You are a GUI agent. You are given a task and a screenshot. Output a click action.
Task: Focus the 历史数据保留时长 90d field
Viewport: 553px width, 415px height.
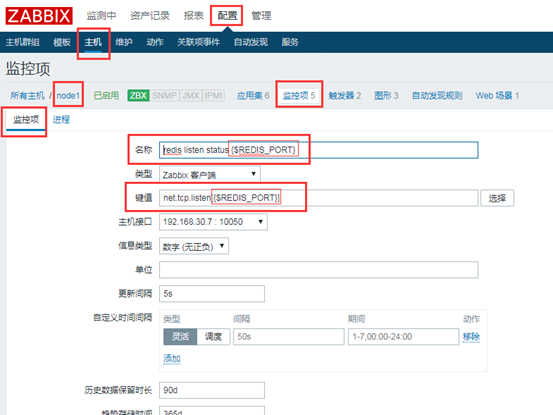point(212,390)
